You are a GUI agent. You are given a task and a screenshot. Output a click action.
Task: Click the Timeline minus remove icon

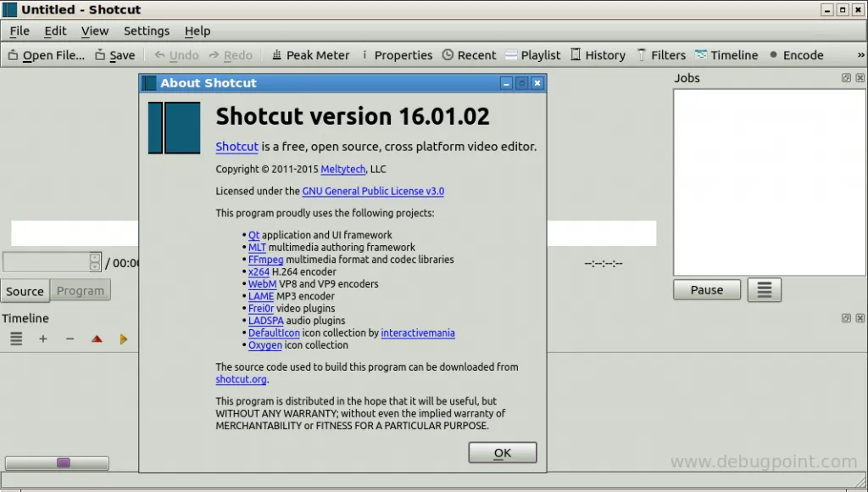pyautogui.click(x=70, y=338)
